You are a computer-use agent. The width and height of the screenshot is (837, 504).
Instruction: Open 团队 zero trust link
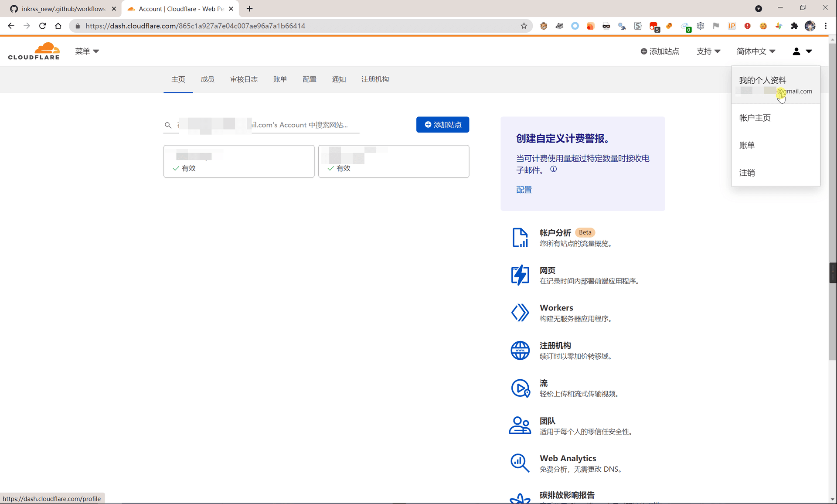(548, 421)
